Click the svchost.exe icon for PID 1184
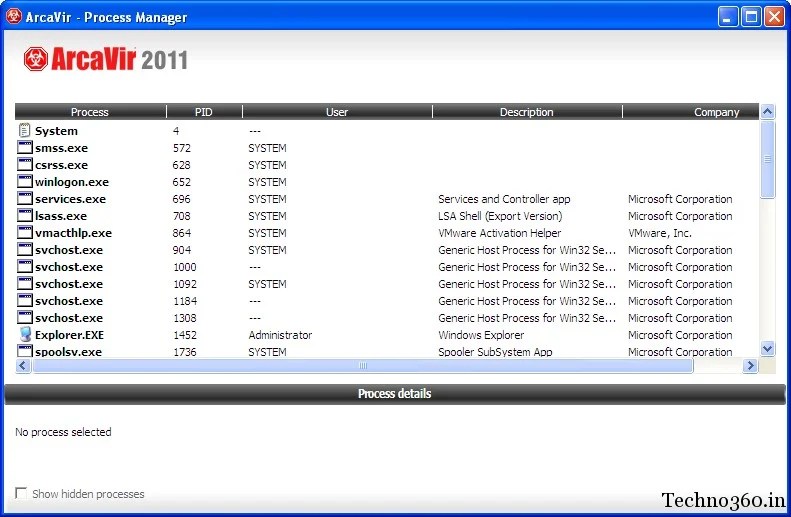 (x=25, y=300)
